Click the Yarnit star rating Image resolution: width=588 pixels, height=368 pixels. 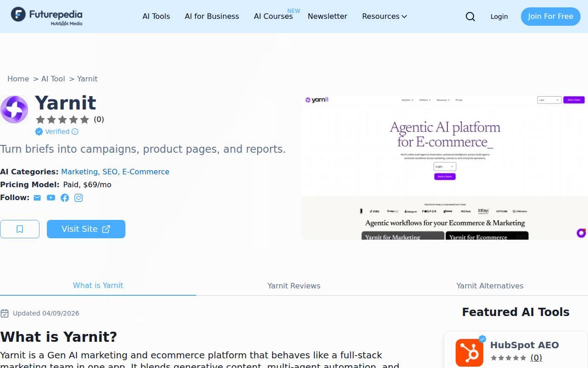62,120
